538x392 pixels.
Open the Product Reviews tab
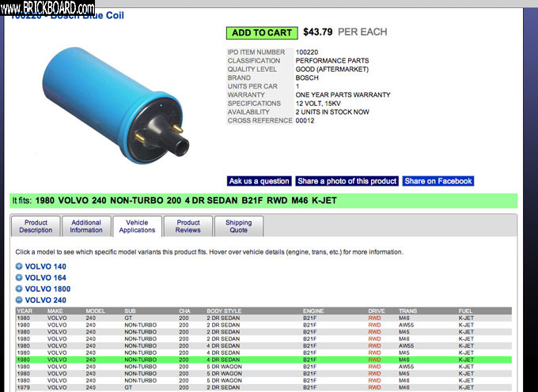click(x=188, y=227)
